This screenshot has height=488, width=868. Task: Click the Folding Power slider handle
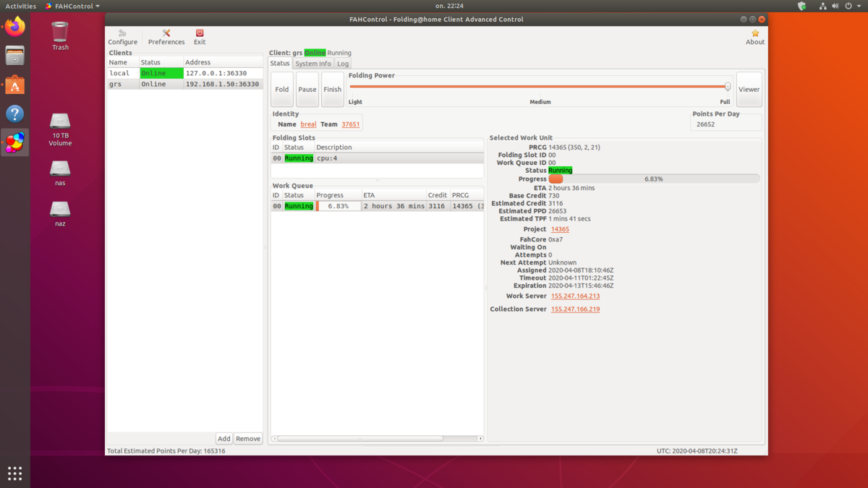728,87
